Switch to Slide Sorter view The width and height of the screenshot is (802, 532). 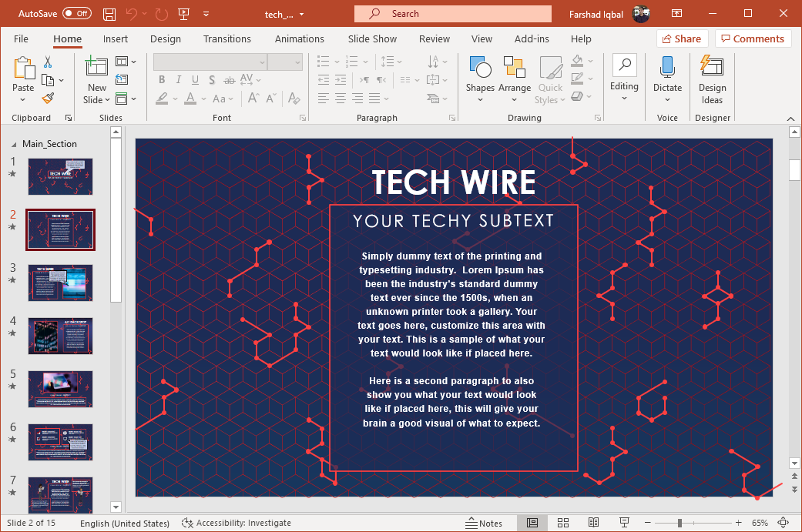click(562, 523)
